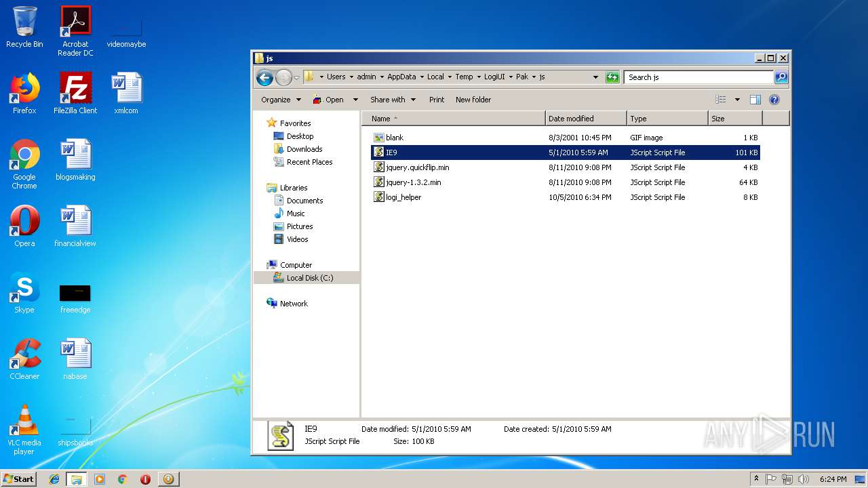Click the volume speaker tray icon
The image size is (868, 488).
click(x=803, y=479)
